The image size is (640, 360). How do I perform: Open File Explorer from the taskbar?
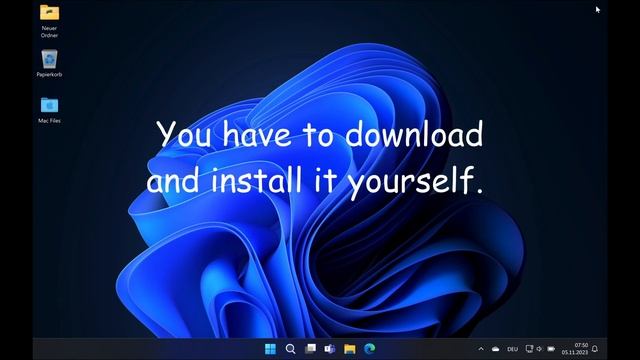(350, 349)
